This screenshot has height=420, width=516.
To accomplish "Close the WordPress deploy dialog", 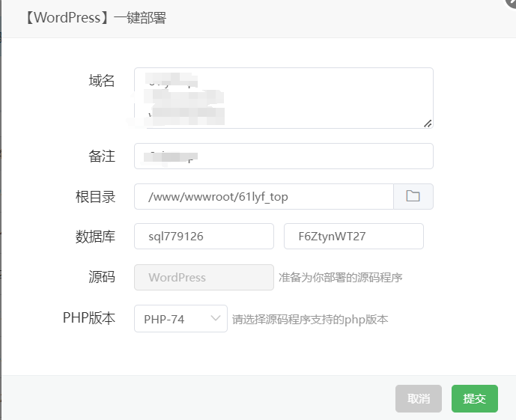I will tap(511, 3).
